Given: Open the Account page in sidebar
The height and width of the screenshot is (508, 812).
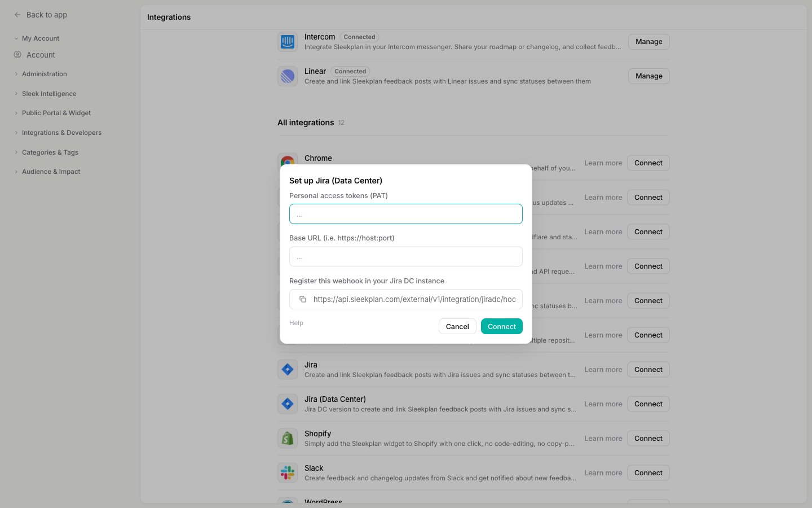Looking at the screenshot, I should click(x=41, y=55).
